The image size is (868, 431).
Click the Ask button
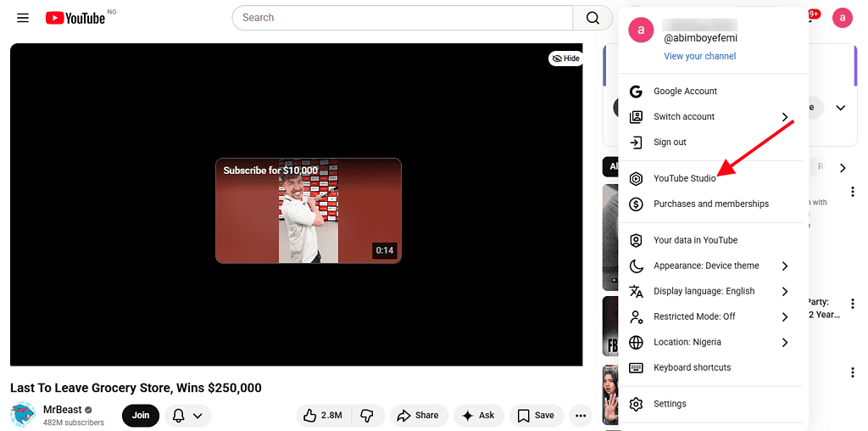(478, 416)
